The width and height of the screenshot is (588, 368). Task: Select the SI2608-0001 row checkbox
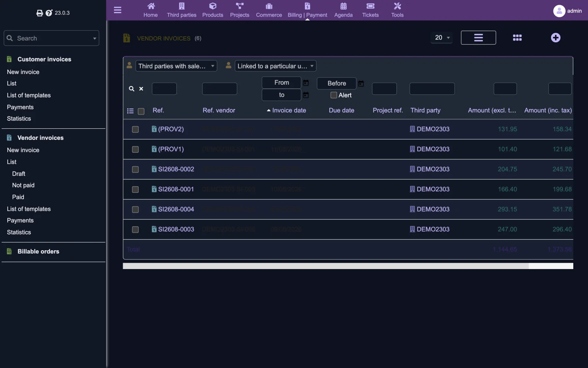(x=135, y=190)
